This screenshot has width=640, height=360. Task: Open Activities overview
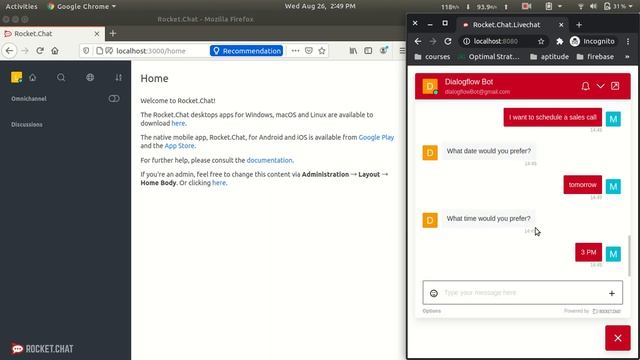point(21,6)
